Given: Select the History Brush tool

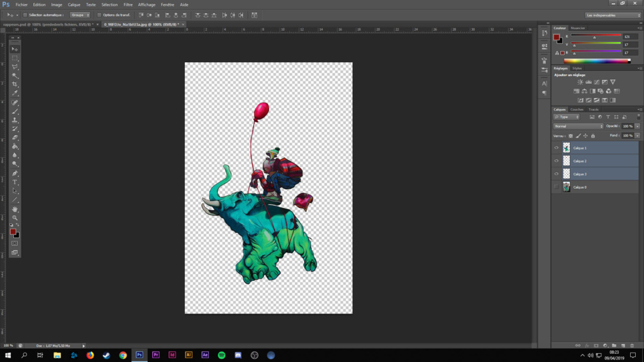Looking at the screenshot, I should click(x=15, y=129).
